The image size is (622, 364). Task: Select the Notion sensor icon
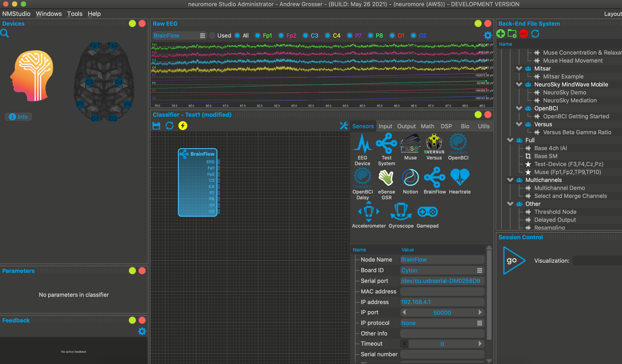[x=410, y=178]
